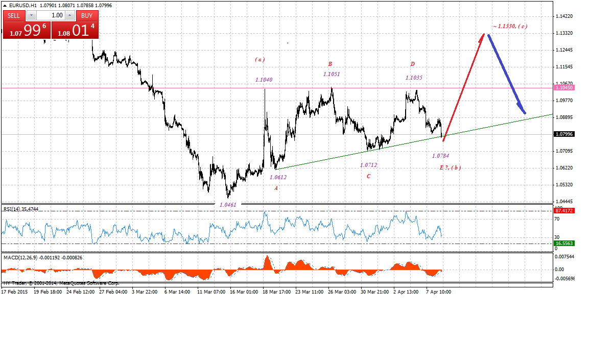Select the red C wave label
The image size is (613, 364).
pos(368,176)
